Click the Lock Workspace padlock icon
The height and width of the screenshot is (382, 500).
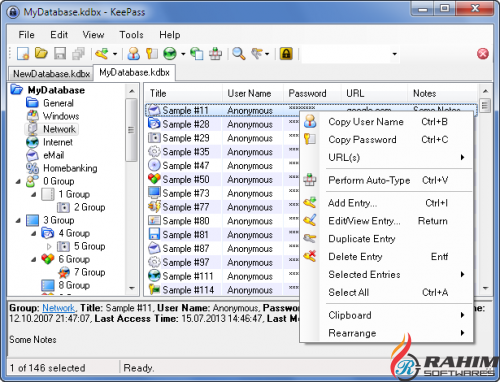click(286, 53)
